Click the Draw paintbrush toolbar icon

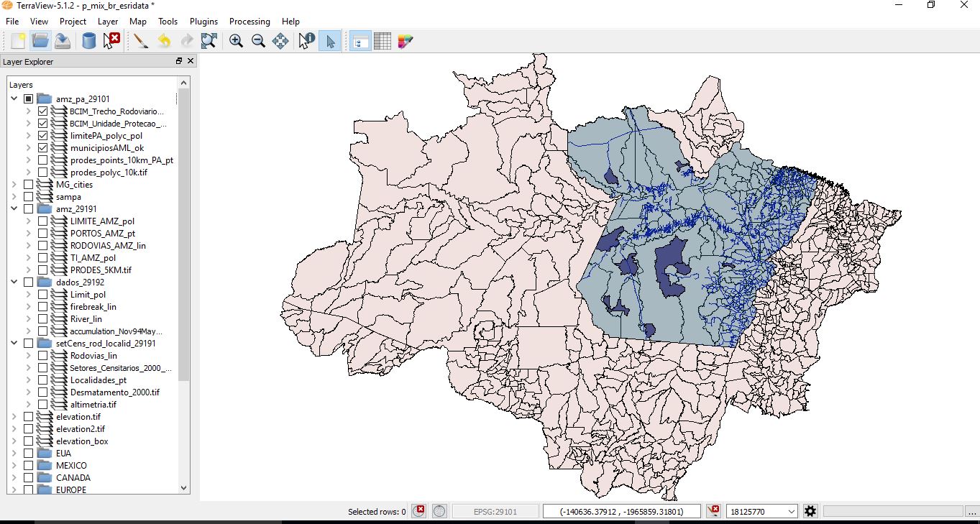(140, 41)
